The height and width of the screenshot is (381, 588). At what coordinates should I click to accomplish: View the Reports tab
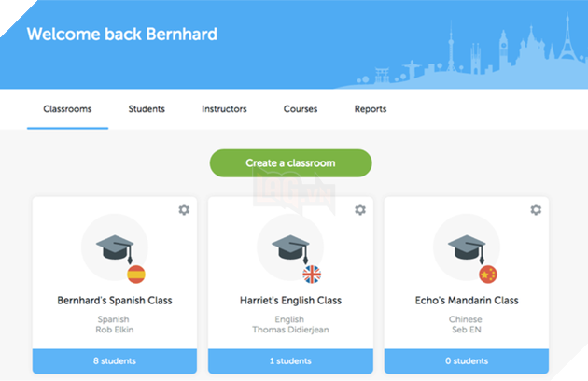(x=371, y=109)
